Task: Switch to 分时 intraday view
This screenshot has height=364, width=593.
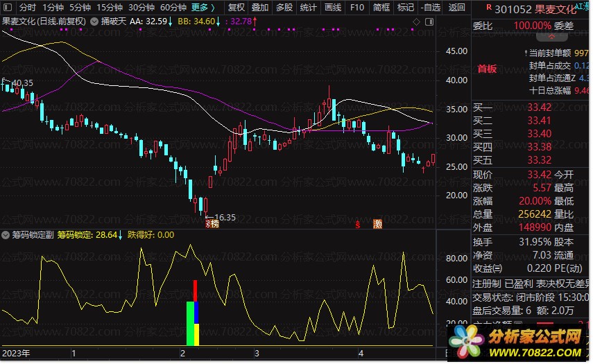Action: 28,7
